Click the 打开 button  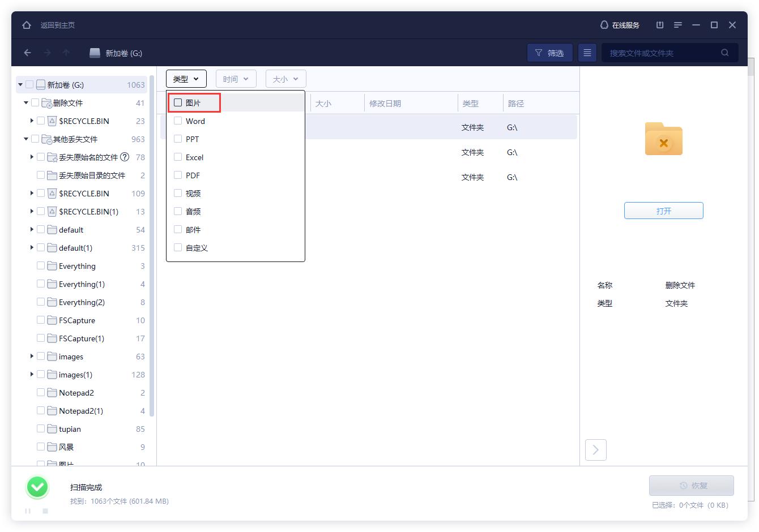[663, 210]
